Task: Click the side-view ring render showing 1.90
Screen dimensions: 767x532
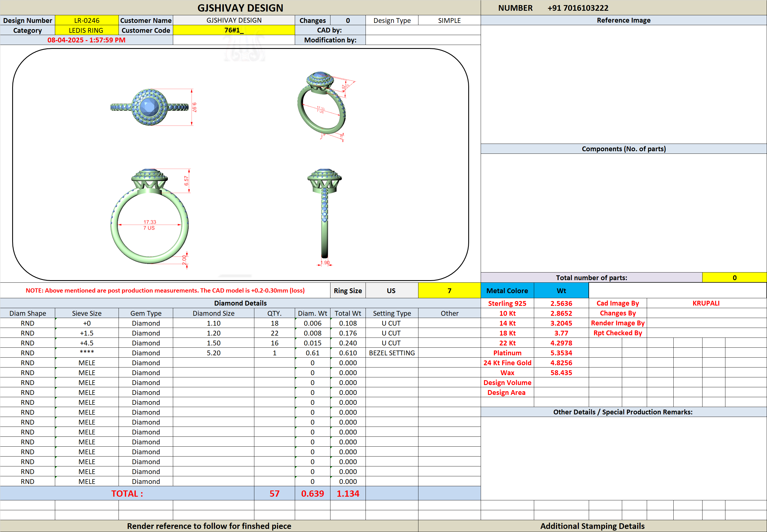Action: 325,217
